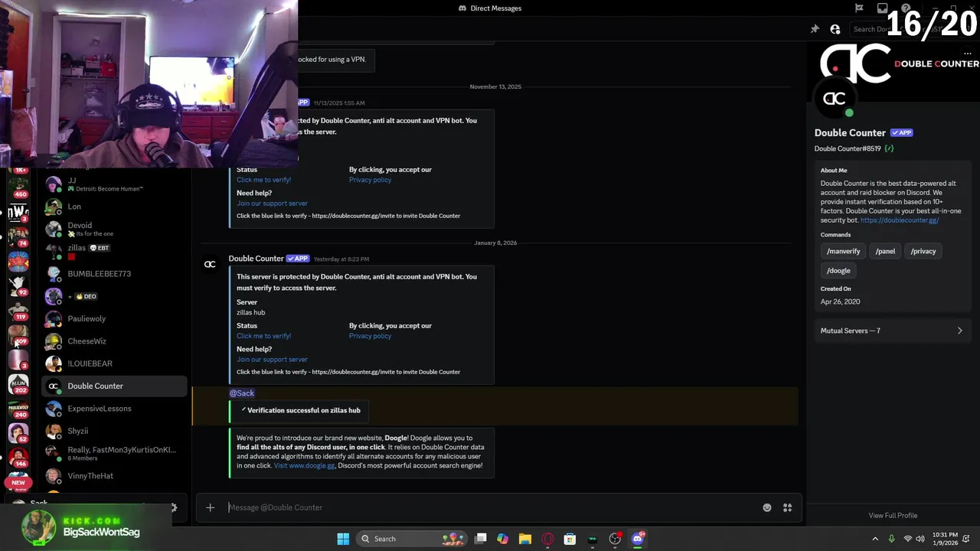The width and height of the screenshot is (980, 551).
Task: Visit www.doogle.gg link
Action: tap(304, 465)
